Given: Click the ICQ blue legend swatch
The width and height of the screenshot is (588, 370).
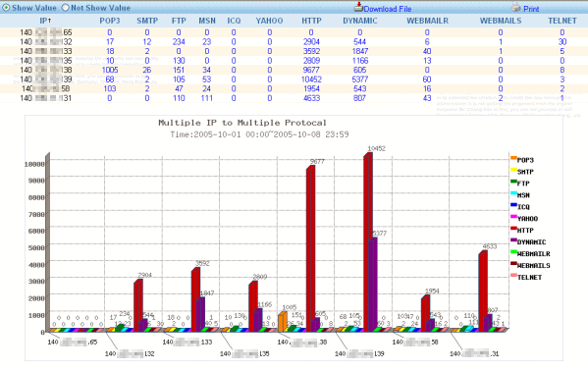Looking at the screenshot, I should [513, 205].
